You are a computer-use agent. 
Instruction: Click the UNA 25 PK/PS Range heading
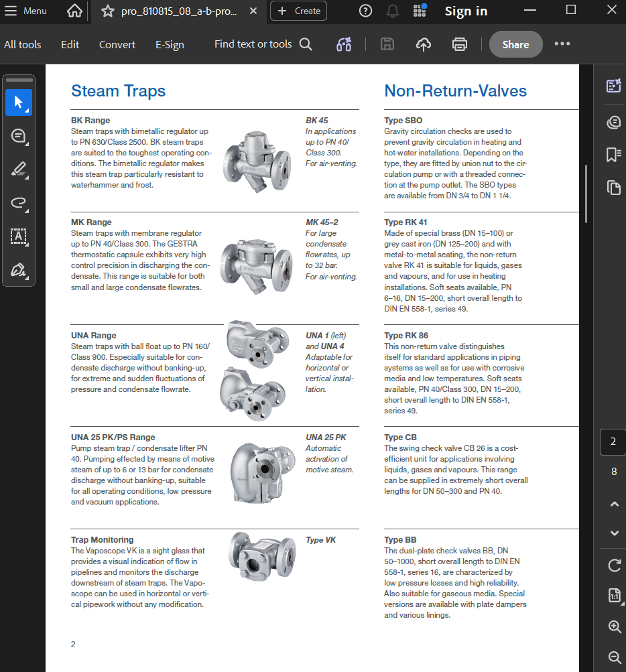(x=113, y=438)
